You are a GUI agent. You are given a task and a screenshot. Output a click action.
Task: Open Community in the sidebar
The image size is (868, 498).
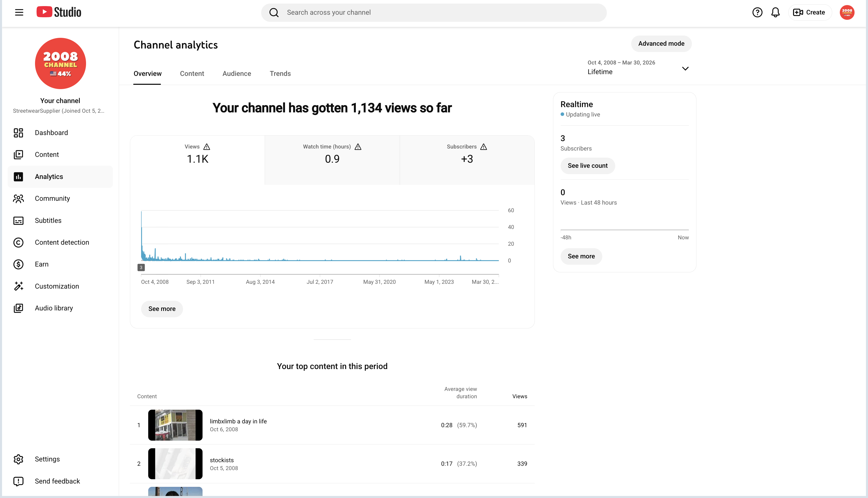coord(60,199)
